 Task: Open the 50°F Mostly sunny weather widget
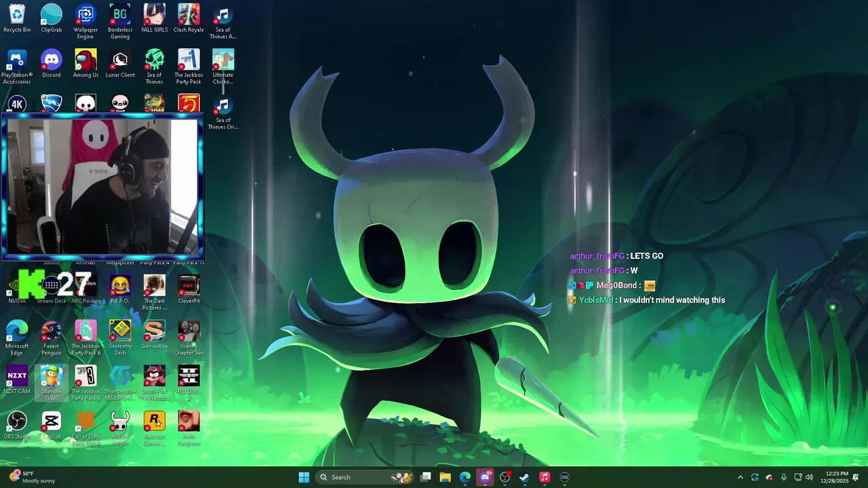click(32, 477)
